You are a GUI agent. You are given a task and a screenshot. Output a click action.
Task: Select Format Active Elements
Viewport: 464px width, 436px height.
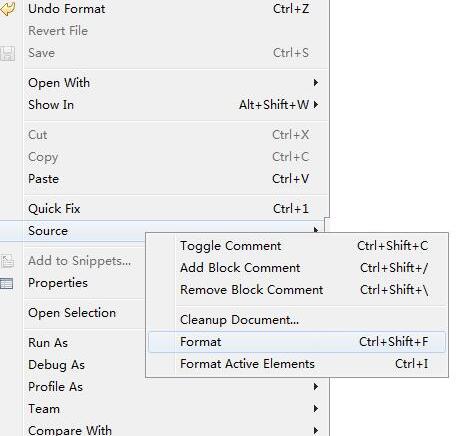[x=297, y=364]
